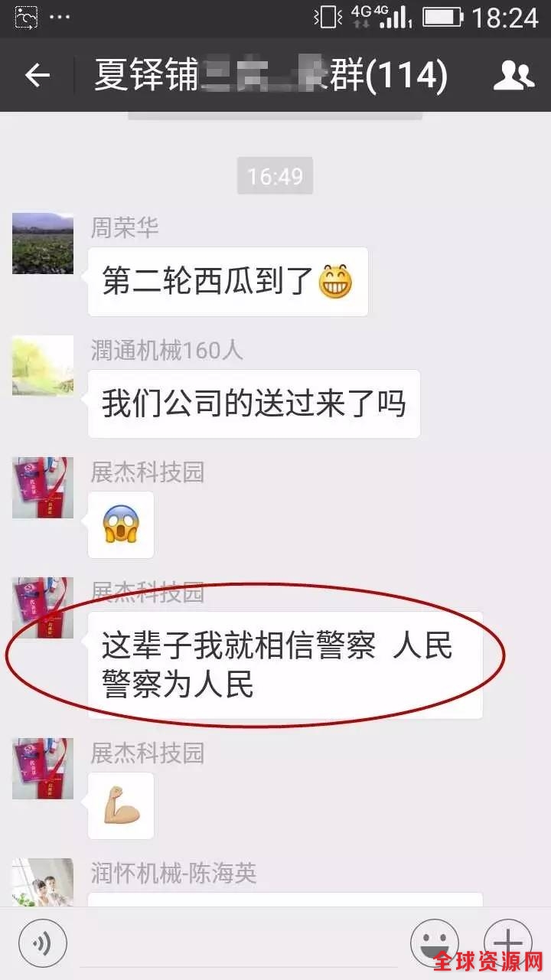Open 潤通机械160人 avatar picture
The width and height of the screenshot is (551, 980).
[x=43, y=365]
